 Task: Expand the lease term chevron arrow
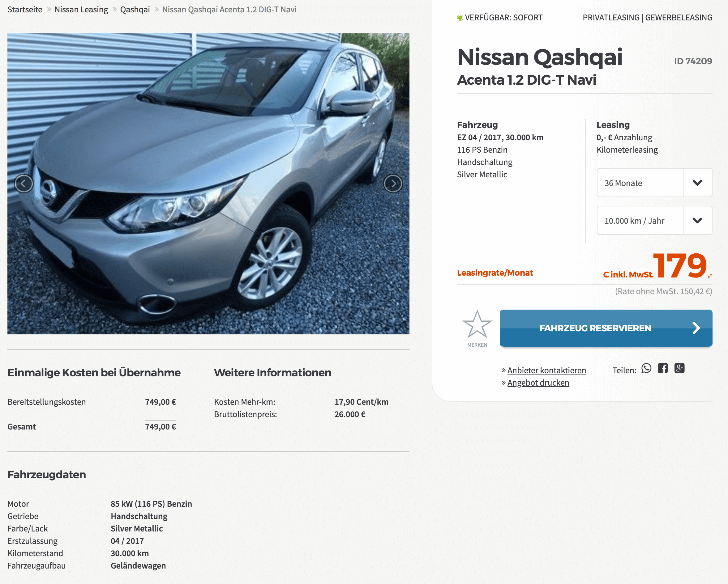click(x=698, y=183)
